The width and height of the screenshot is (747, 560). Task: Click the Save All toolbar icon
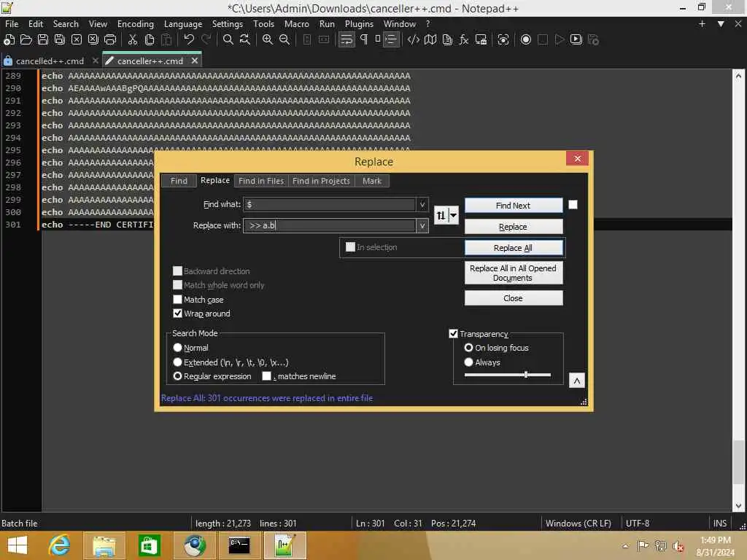pyautogui.click(x=60, y=39)
